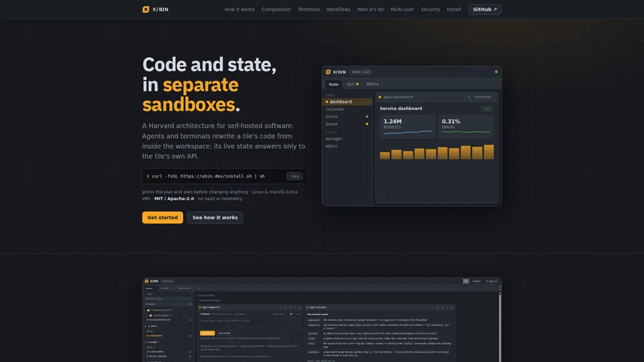
Task: Copy the curl install command
Action: (294, 176)
